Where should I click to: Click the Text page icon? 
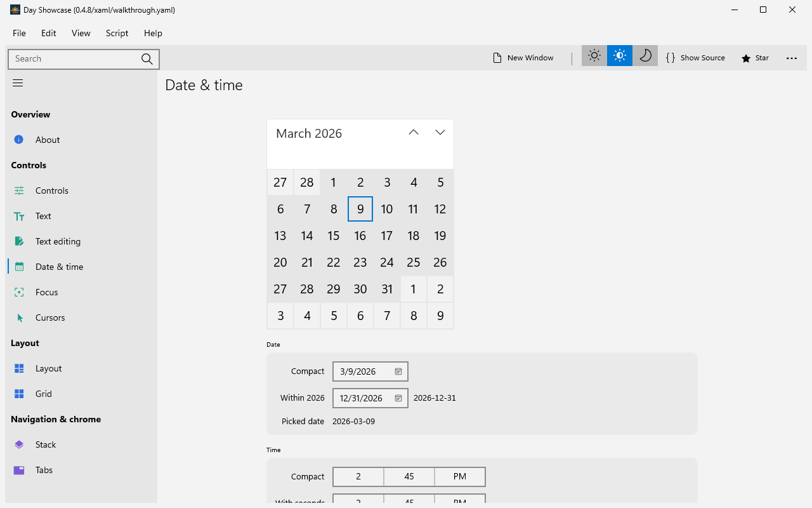tap(19, 216)
